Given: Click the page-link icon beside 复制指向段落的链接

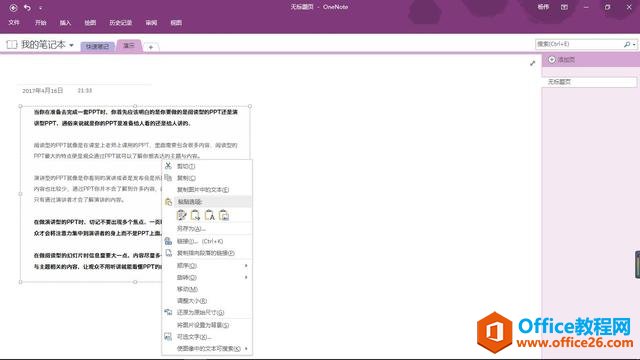Looking at the screenshot, I should click(169, 253).
